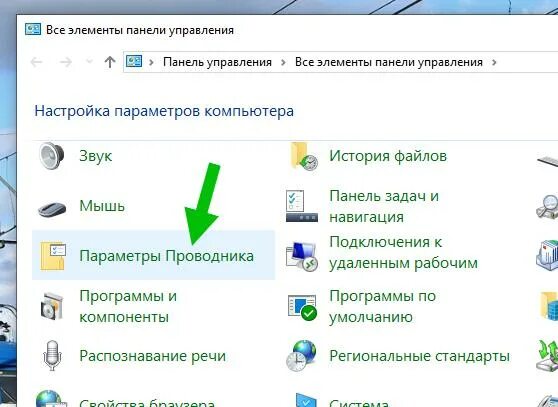This screenshot has height=407, width=558.
Task: Open the Региональные стандарты globe icon
Action: 301,356
